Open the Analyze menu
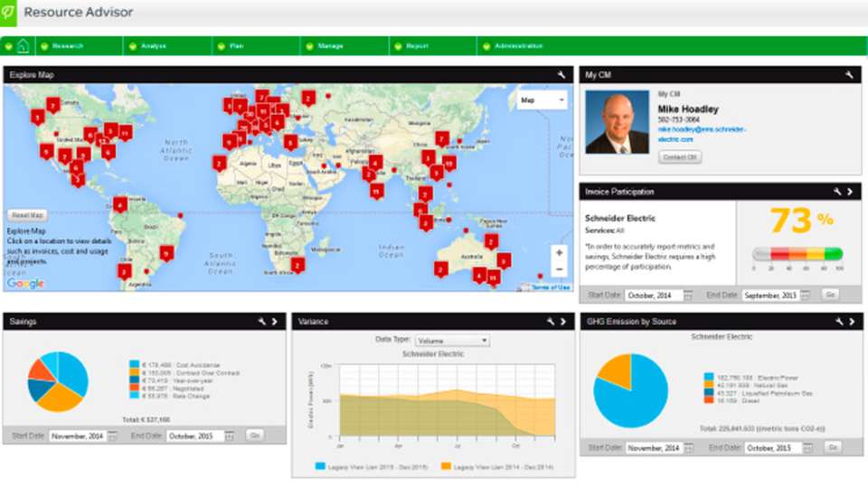 pyautogui.click(x=154, y=46)
